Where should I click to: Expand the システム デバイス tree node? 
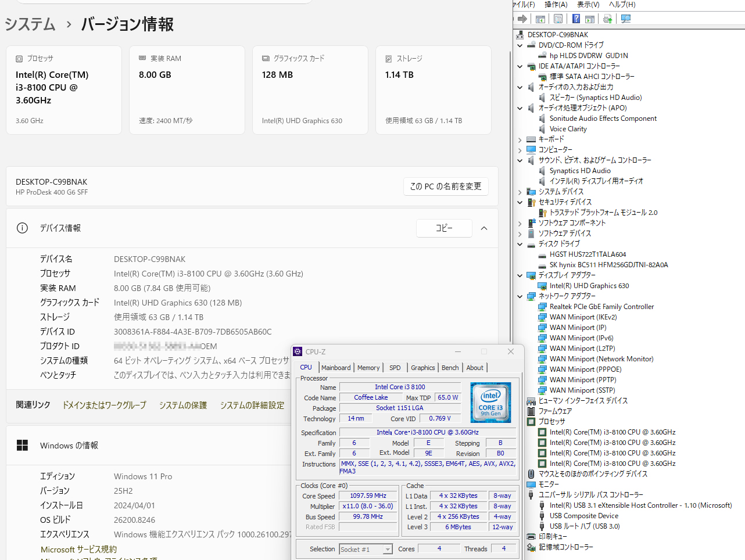(x=520, y=192)
